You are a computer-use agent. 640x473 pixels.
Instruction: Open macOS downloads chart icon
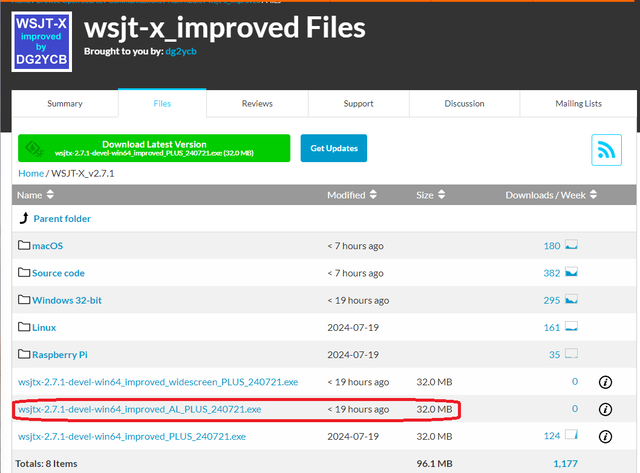[x=571, y=245]
